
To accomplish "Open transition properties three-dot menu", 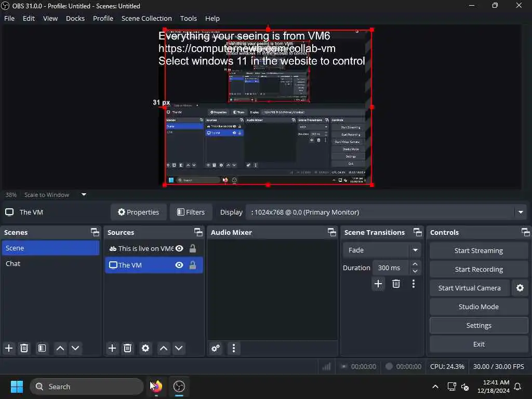I will (413, 284).
